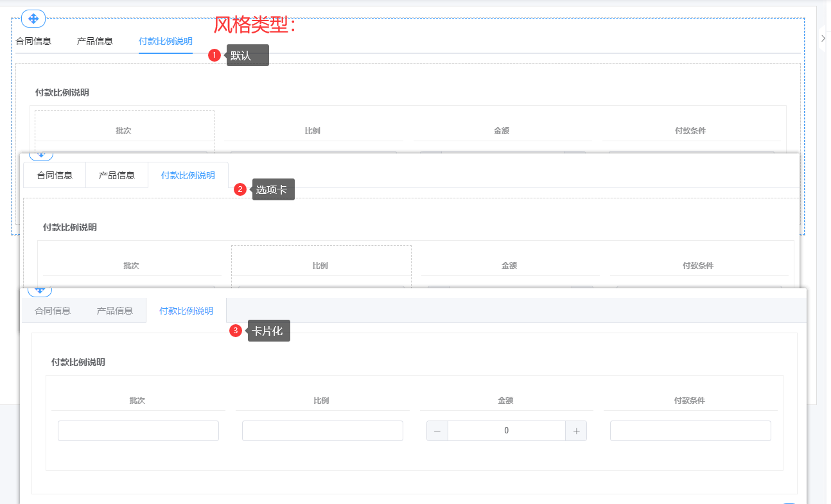
Task: Focus the 批次 input box in the bottom panel
Action: tap(138, 431)
